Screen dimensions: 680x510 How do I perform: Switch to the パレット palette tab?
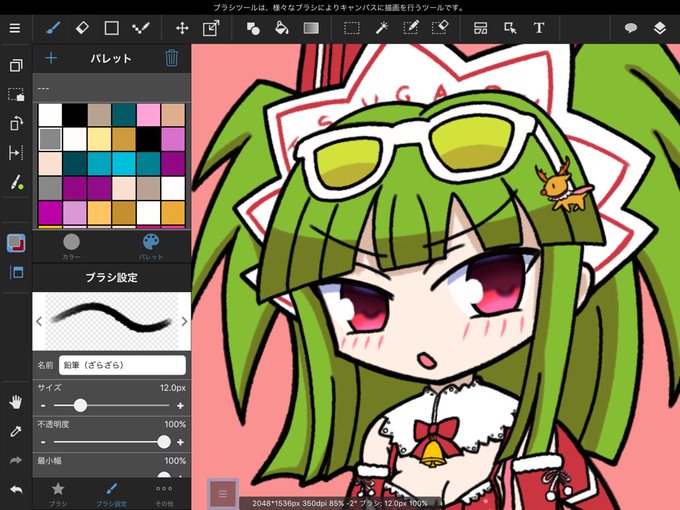150,247
